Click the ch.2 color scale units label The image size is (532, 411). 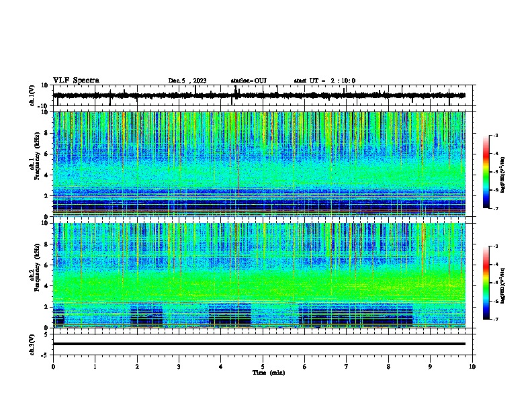pyautogui.click(x=503, y=285)
